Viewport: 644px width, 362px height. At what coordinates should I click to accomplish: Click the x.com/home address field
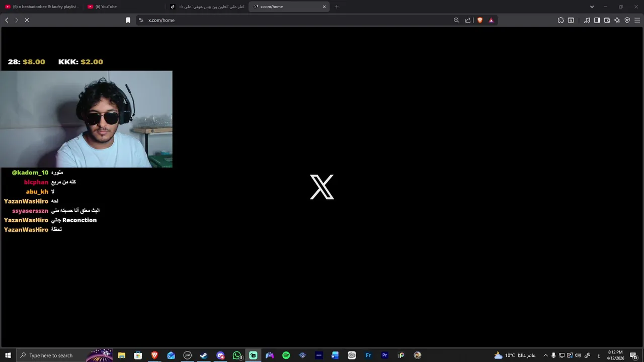click(x=297, y=20)
